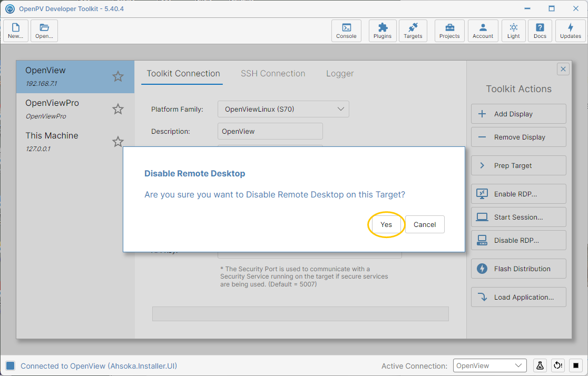Favorite the OpenViewPro target star
This screenshot has width=588, height=376.
tap(117, 109)
